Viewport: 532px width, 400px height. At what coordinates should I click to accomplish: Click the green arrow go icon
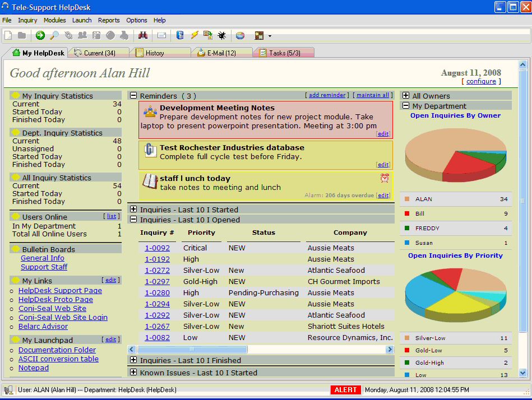[40, 35]
